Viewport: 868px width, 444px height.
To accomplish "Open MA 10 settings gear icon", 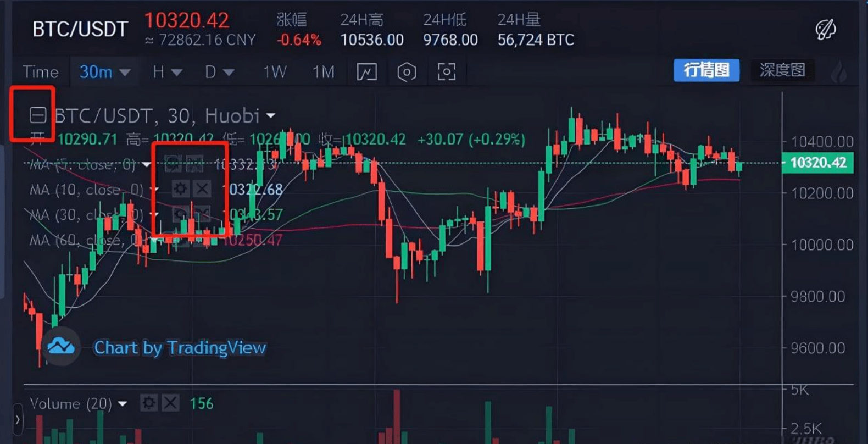I will (180, 189).
